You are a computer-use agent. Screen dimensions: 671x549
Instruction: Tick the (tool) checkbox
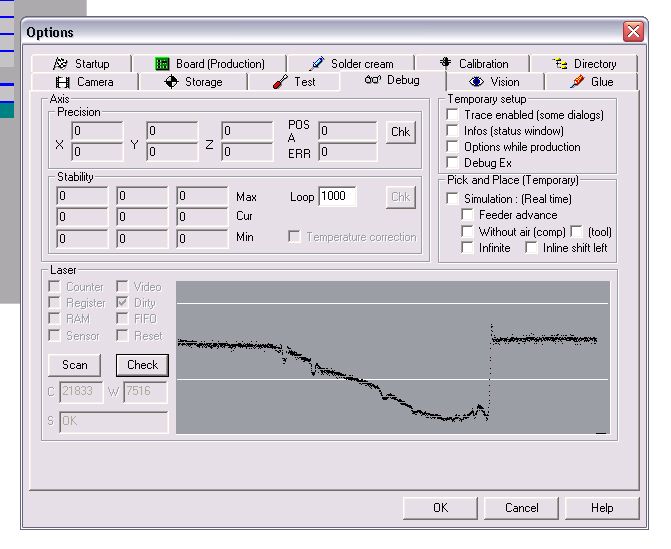577,231
